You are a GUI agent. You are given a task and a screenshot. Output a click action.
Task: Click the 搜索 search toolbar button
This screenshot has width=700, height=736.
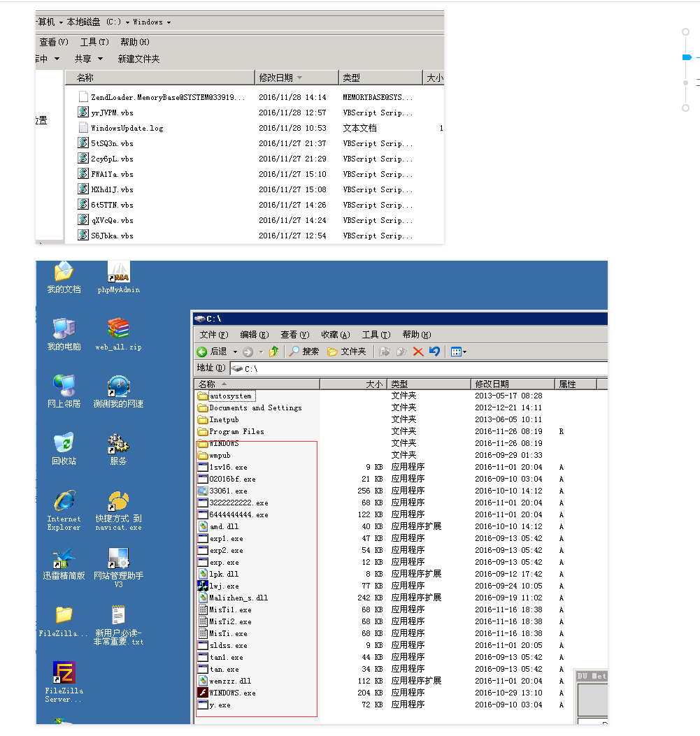(x=303, y=352)
